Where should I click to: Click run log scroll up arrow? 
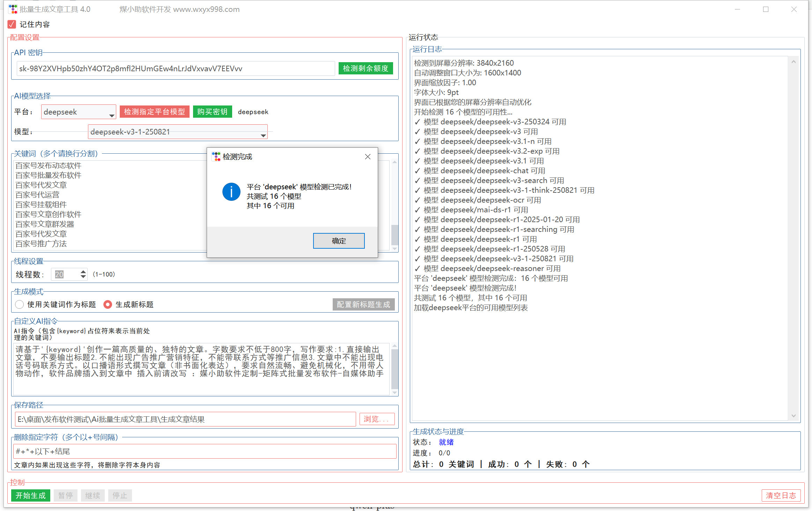793,62
